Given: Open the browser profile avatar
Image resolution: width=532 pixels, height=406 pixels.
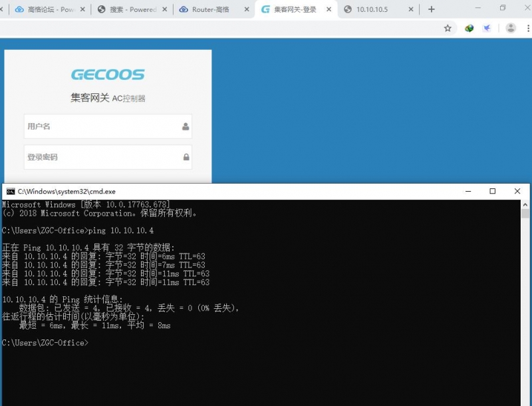Looking at the screenshot, I should (511, 28).
